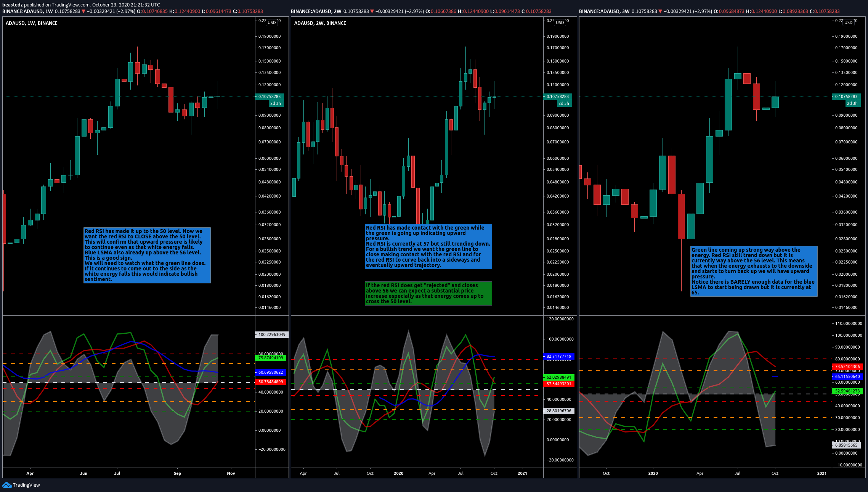This screenshot has width=868, height=492.
Task: Click 110.00000000 on the 3W indicator scale
Action: pyautogui.click(x=849, y=323)
